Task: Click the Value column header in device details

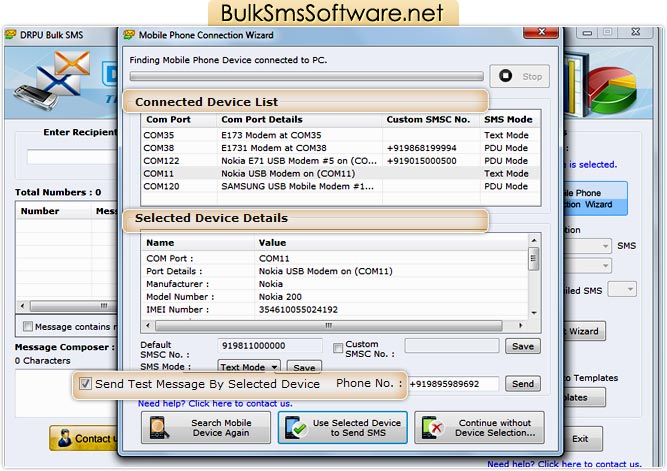Action: point(391,243)
